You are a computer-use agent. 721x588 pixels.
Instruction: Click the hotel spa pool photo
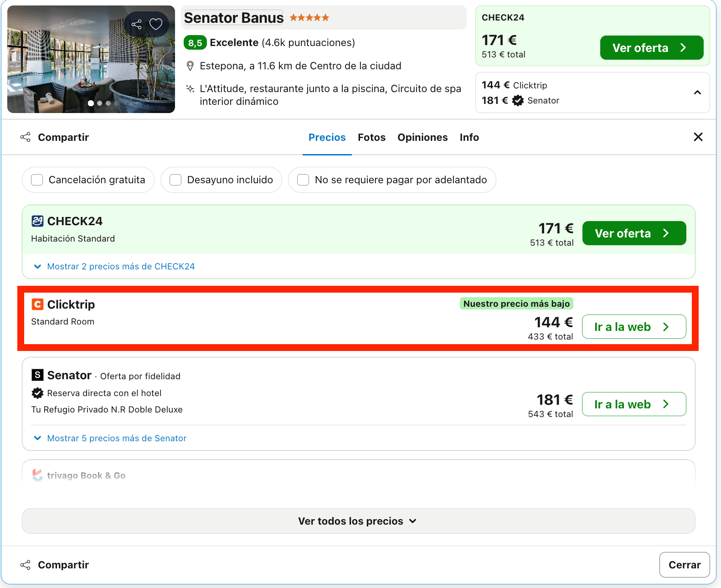pyautogui.click(x=91, y=59)
